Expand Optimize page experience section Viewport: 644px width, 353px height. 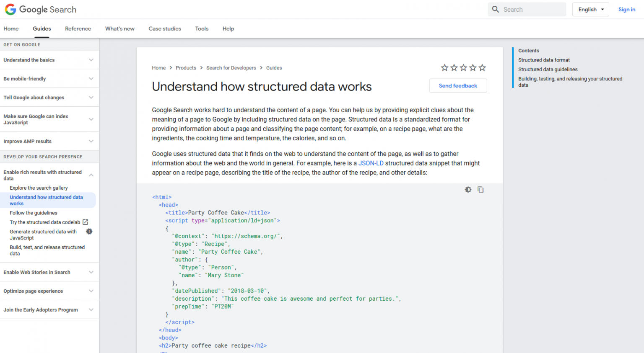coord(91,291)
